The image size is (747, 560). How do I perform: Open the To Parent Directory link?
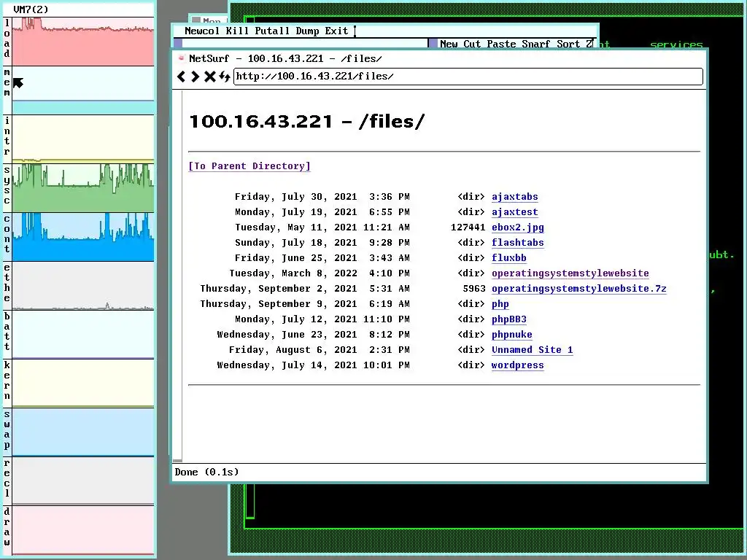pyautogui.click(x=249, y=166)
